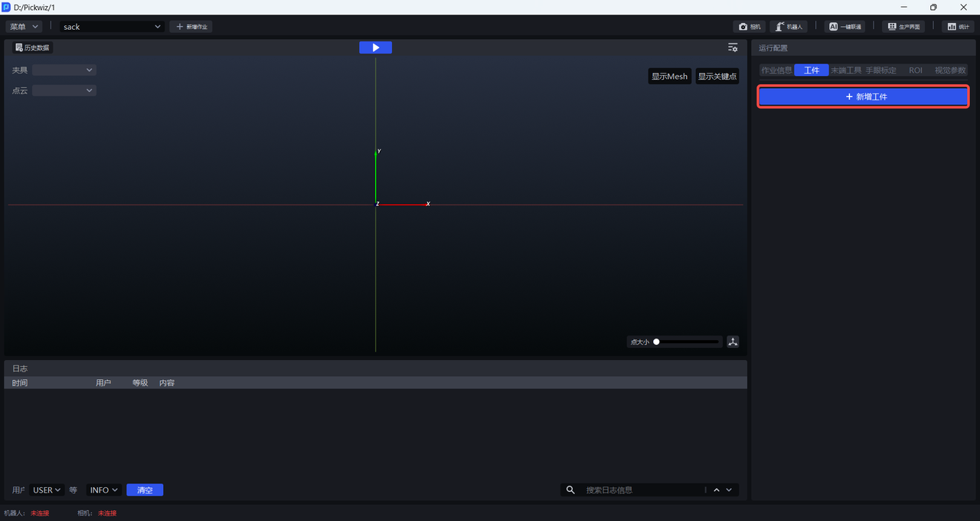This screenshot has height=521, width=980.
Task: Switch to the ROI tab
Action: click(x=916, y=70)
